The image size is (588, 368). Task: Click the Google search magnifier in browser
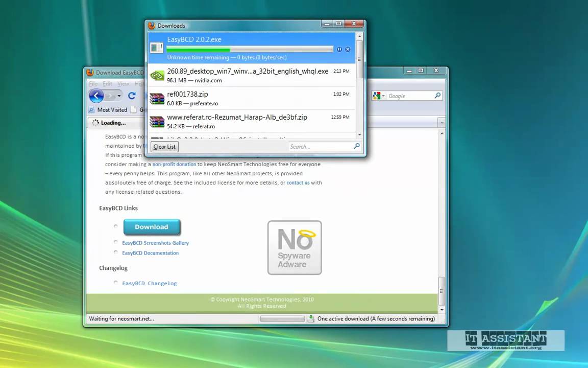click(x=437, y=96)
